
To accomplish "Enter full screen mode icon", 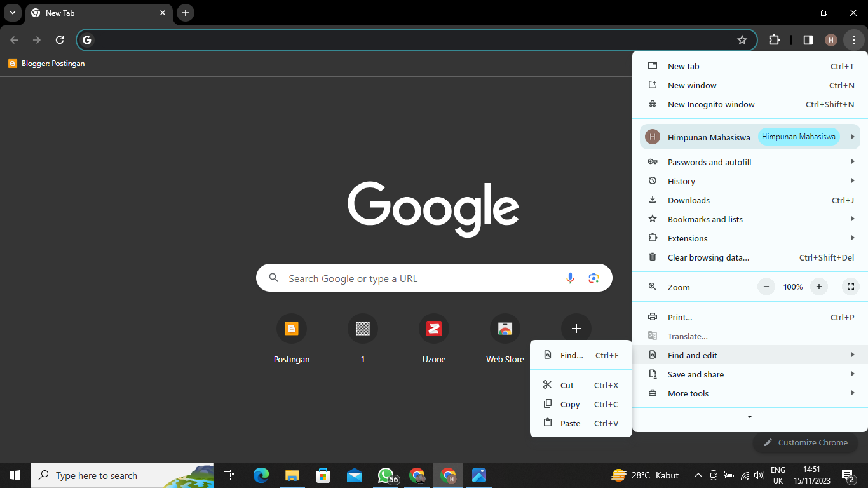I will [x=850, y=287].
